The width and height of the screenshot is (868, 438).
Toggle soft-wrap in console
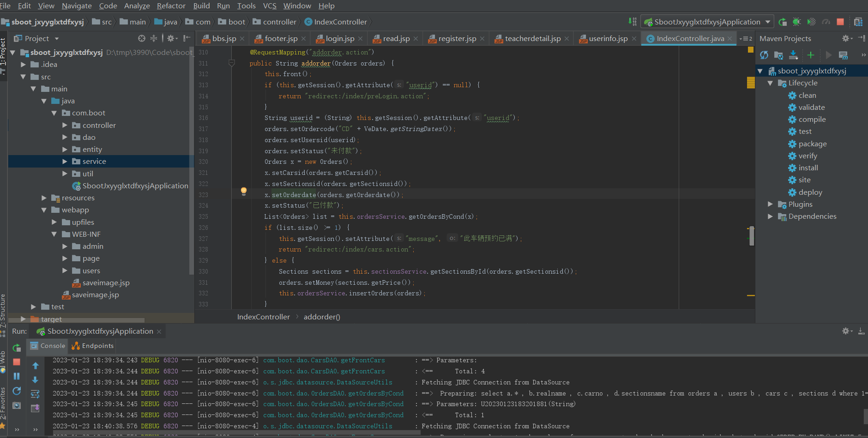35,394
